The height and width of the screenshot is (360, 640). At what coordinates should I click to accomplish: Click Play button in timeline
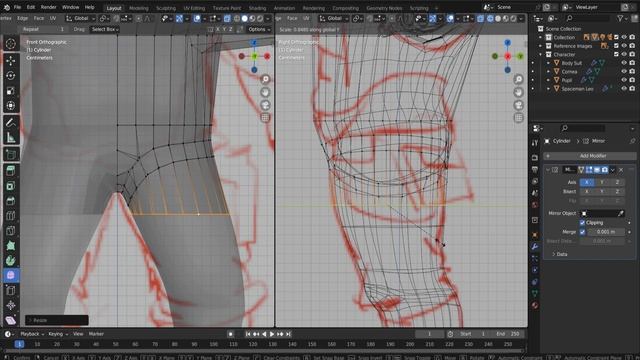(x=272, y=334)
